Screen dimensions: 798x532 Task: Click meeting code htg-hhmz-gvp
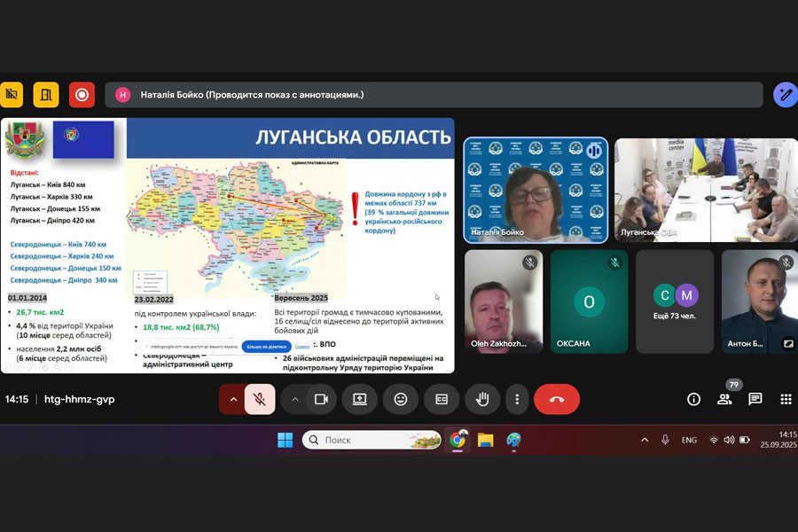(80, 399)
